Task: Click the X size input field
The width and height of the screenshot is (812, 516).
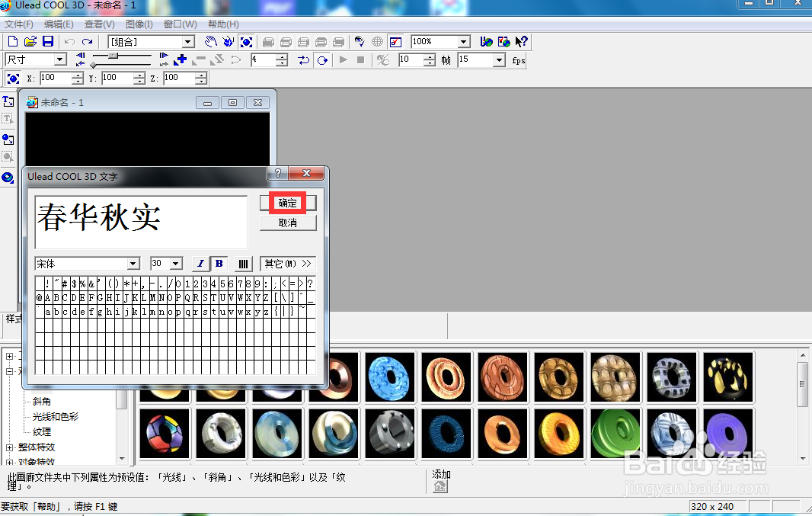Action: [56, 79]
